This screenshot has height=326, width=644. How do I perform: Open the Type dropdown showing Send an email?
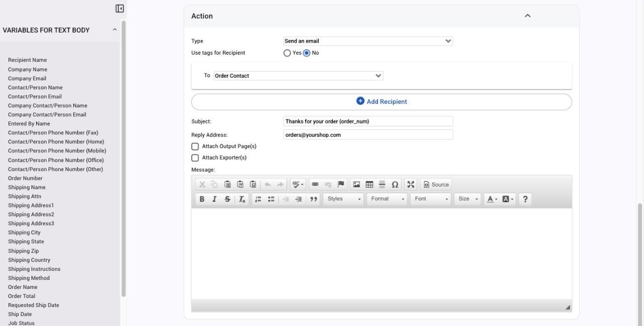point(368,41)
